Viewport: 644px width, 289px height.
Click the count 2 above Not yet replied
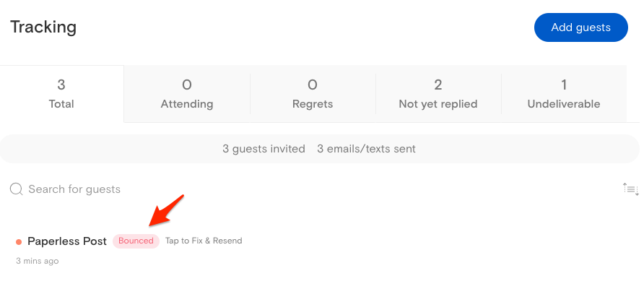[x=438, y=85]
